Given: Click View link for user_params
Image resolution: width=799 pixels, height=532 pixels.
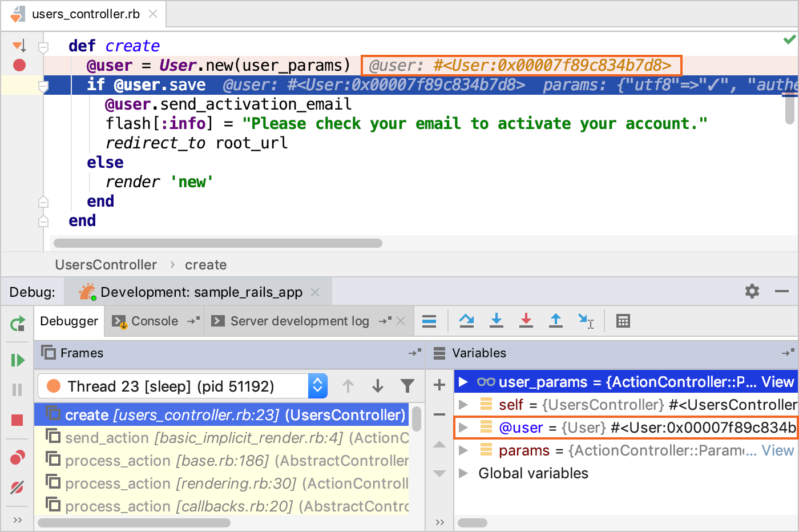Looking at the screenshot, I should click(x=777, y=382).
